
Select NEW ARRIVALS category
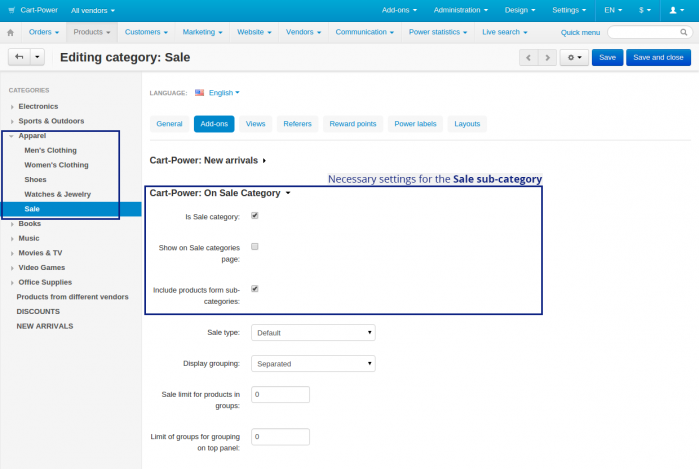[45, 326]
